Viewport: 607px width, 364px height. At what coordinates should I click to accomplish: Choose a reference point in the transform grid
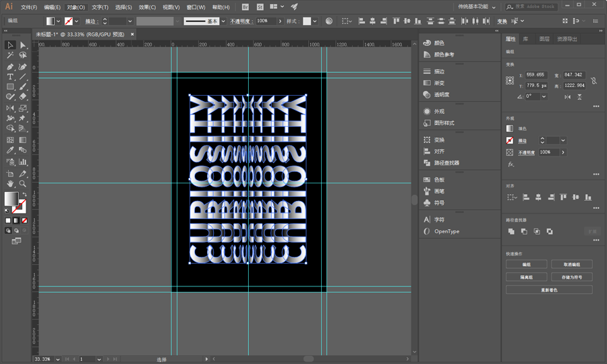[x=510, y=80]
